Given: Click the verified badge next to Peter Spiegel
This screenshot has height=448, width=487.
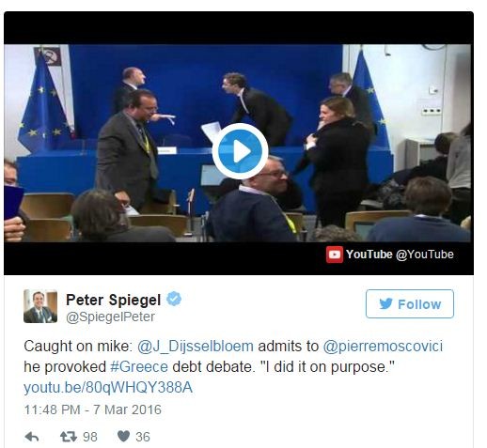Looking at the screenshot, I should 174,299.
